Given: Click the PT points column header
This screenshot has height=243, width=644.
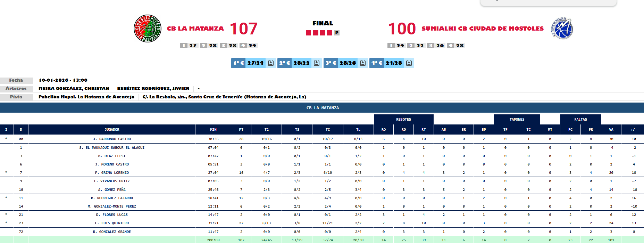Looking at the screenshot, I should click(241, 130).
